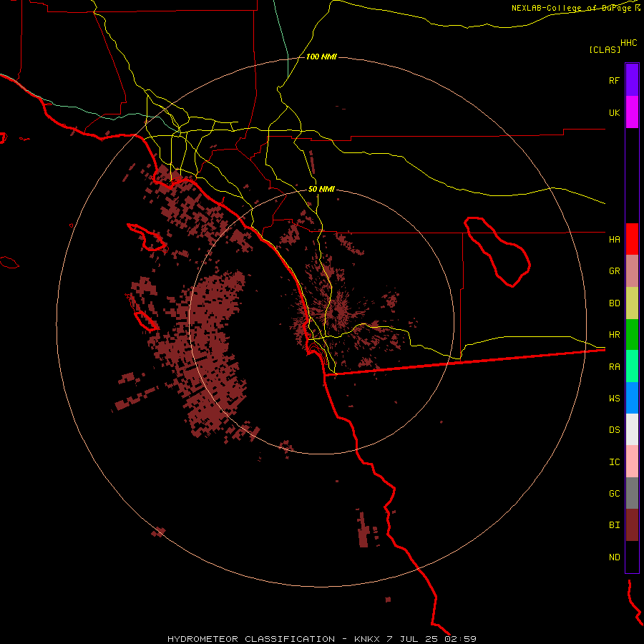Image resolution: width=644 pixels, height=644 pixels.
Task: Click the UK legend label
Action: pyautogui.click(x=614, y=112)
